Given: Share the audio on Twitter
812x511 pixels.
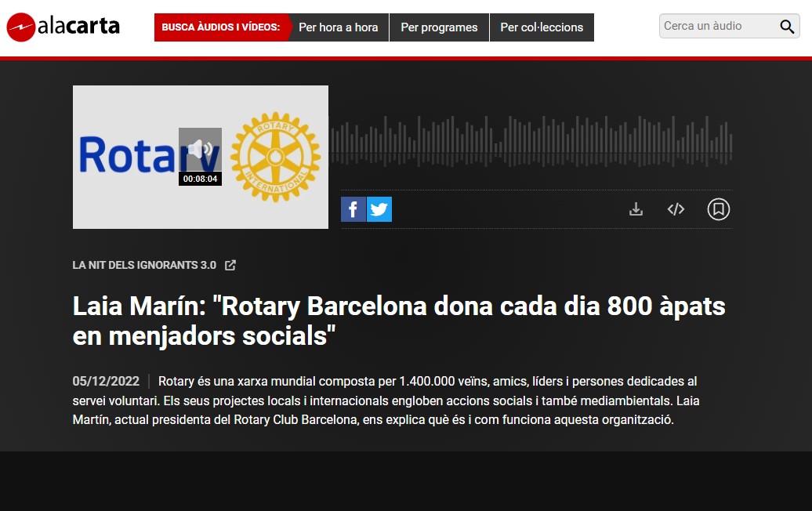Looking at the screenshot, I should click(379, 209).
